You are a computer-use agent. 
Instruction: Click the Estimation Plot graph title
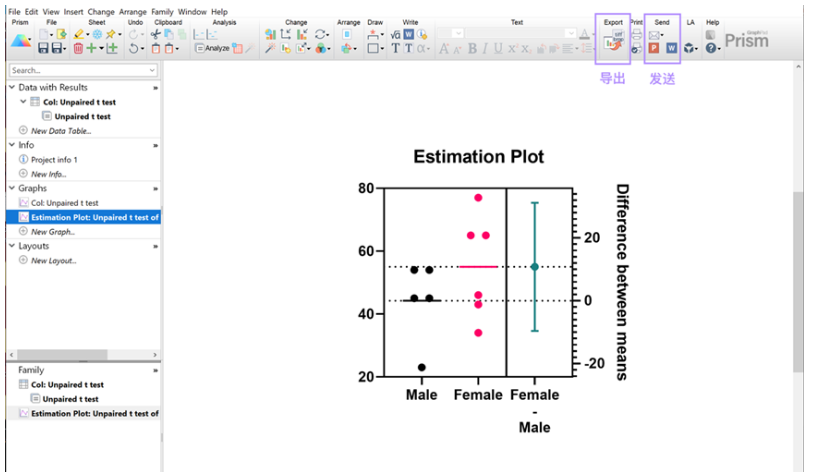click(478, 157)
